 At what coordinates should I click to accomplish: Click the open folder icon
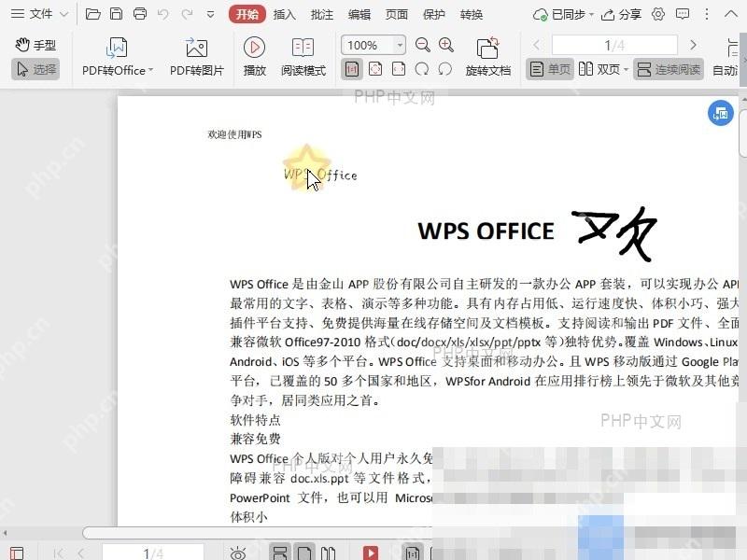pos(92,14)
